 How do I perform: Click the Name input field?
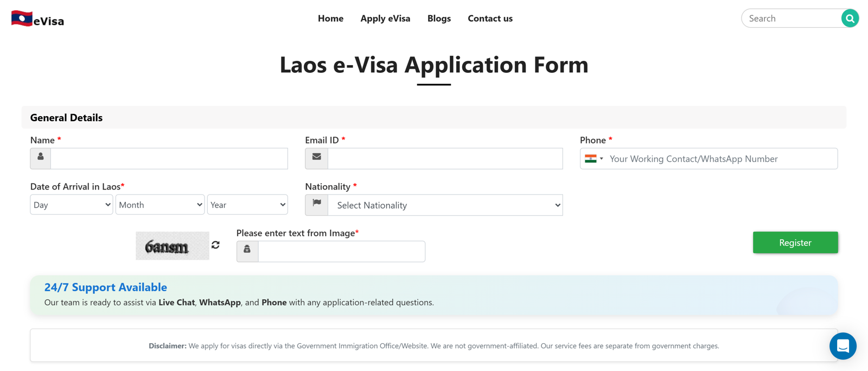tap(169, 159)
